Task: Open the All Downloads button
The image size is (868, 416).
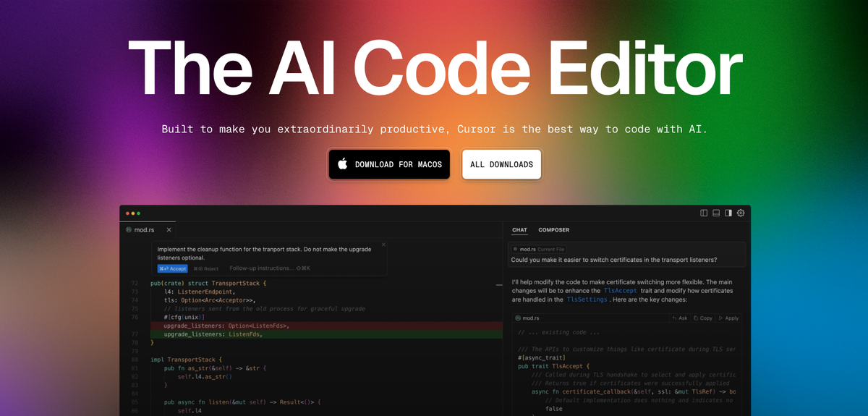Action: point(501,164)
